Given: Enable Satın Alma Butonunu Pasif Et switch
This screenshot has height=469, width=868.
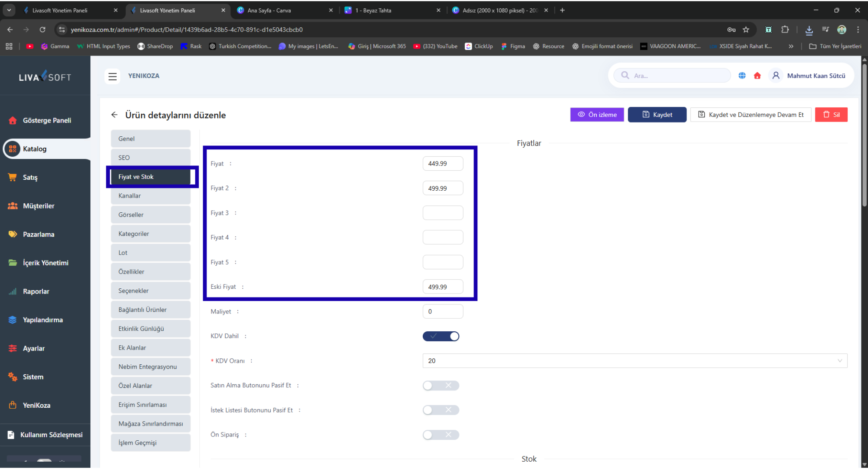Looking at the screenshot, I should [x=441, y=386].
